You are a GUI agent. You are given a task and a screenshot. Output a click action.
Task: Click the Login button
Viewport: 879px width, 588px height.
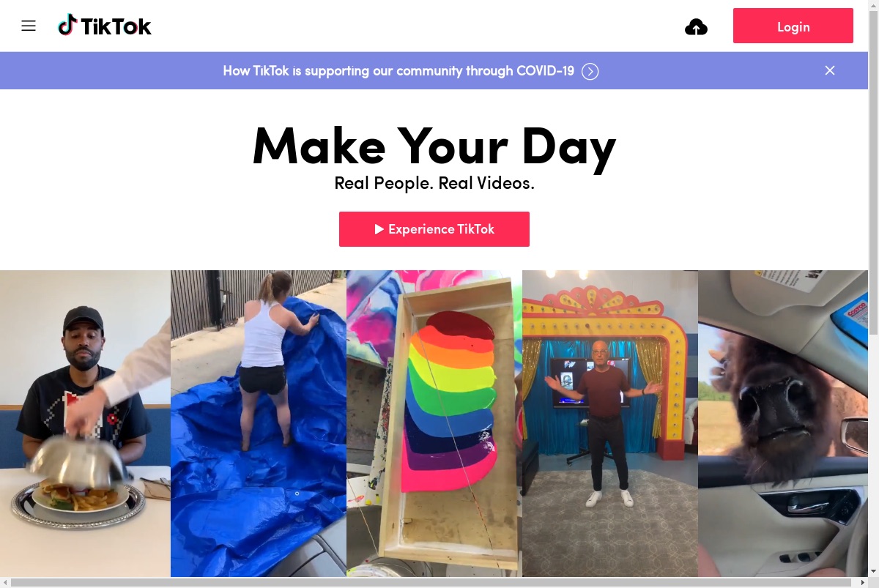click(793, 26)
